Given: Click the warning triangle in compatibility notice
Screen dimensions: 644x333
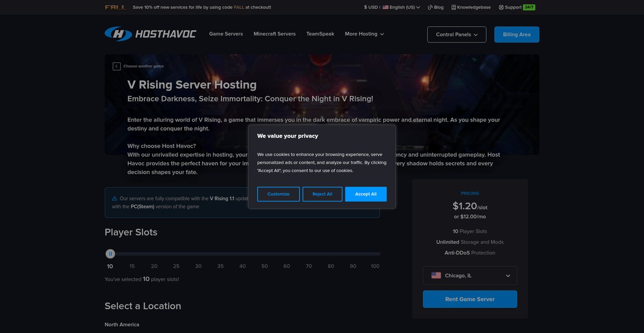Looking at the screenshot, I should click(x=114, y=198).
